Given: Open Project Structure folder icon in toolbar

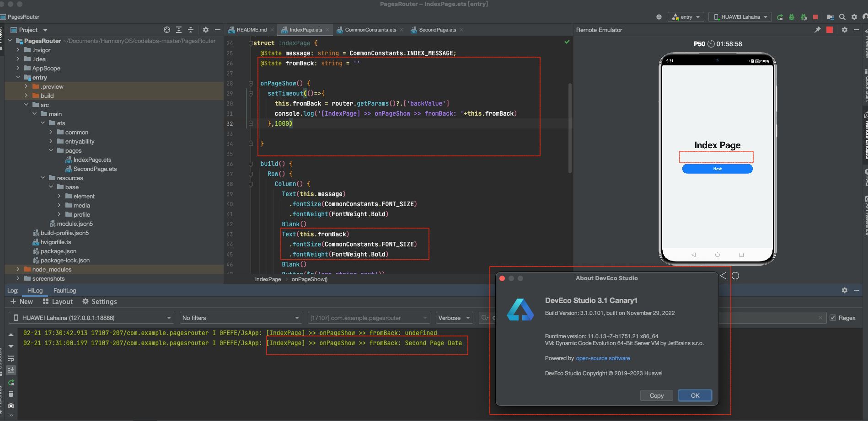Looking at the screenshot, I should (830, 17).
